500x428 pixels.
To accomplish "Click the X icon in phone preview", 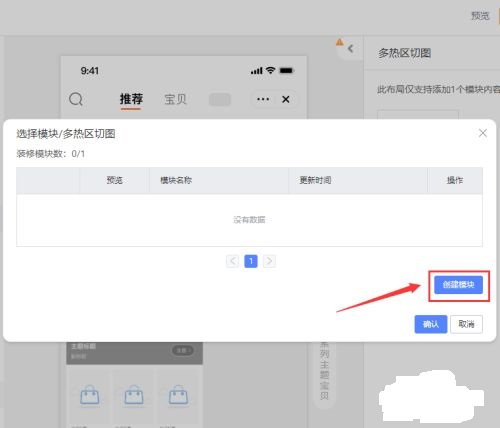I will (x=286, y=99).
